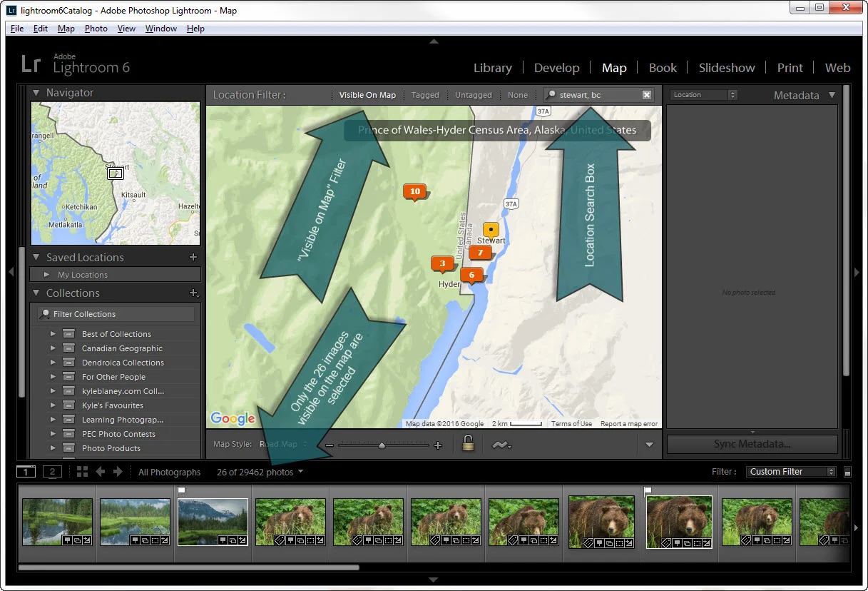Screen dimensions: 868x591
Task: Collapse the Navigator panel
Action: [36, 93]
